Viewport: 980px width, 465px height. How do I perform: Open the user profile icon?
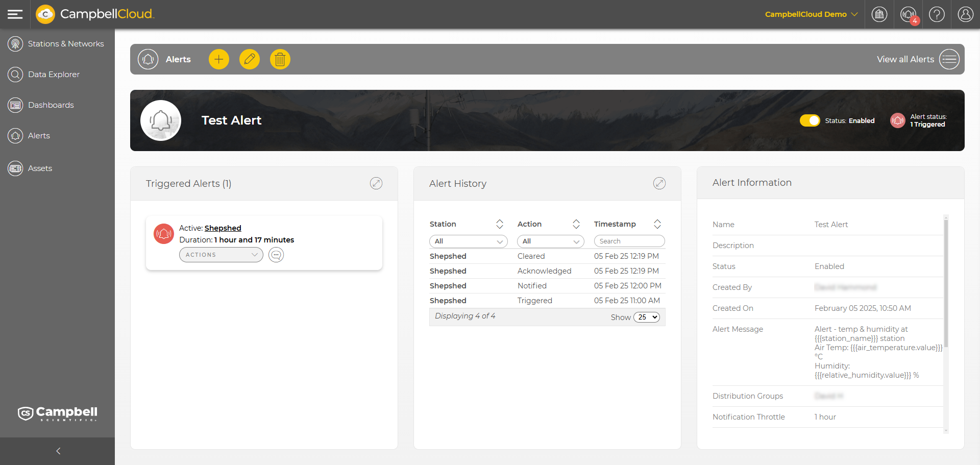pos(965,14)
